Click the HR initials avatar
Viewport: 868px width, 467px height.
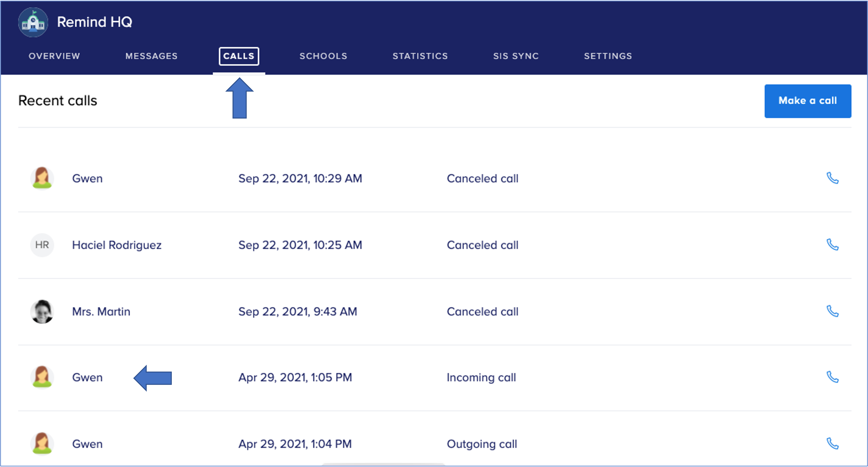coord(42,245)
